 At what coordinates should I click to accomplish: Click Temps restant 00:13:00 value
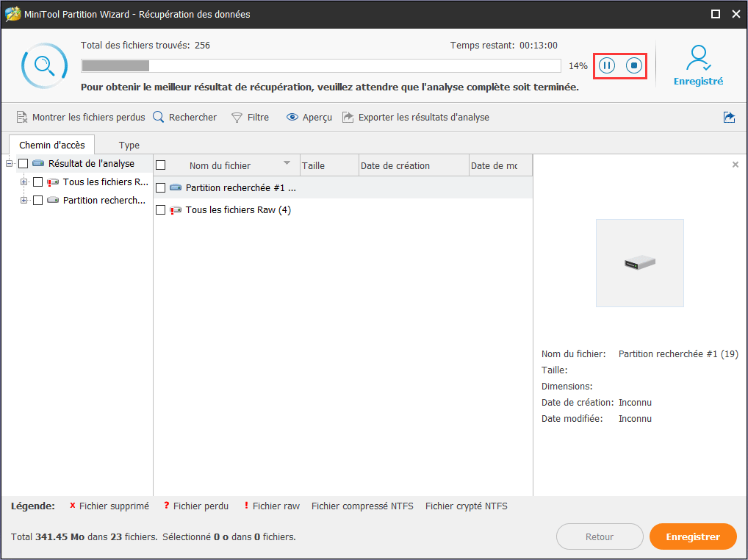(x=539, y=46)
